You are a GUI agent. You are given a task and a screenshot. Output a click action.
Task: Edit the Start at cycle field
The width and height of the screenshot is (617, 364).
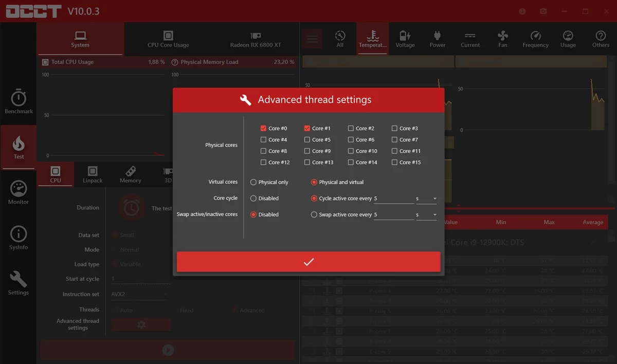[x=140, y=279]
